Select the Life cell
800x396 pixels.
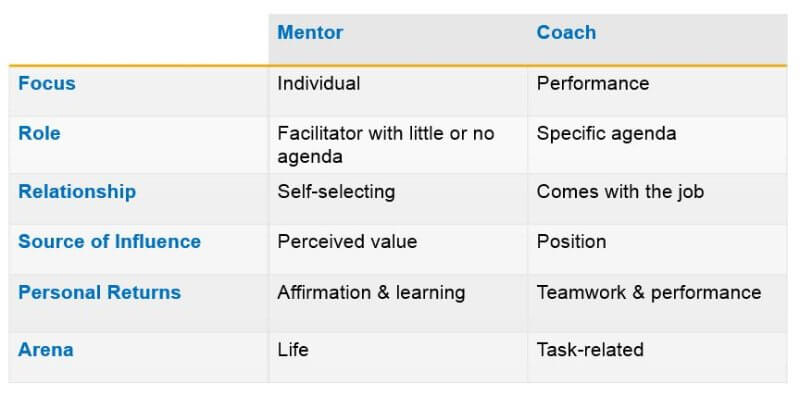293,350
